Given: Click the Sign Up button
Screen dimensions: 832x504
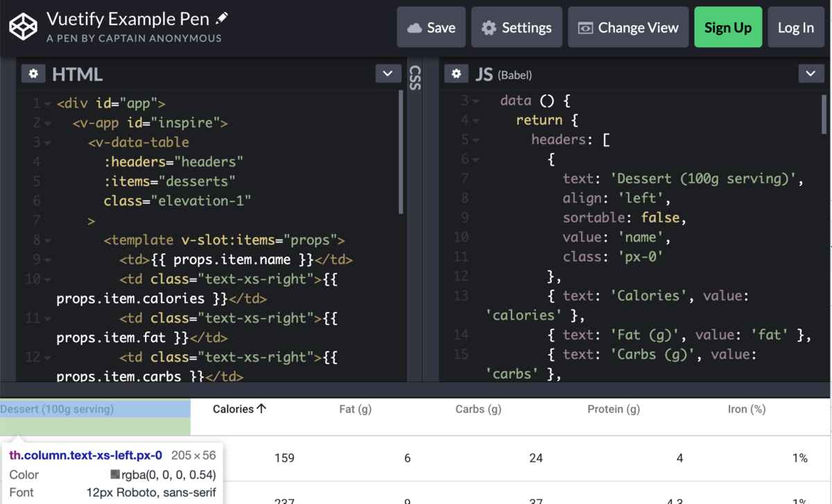Looking at the screenshot, I should [x=728, y=28].
